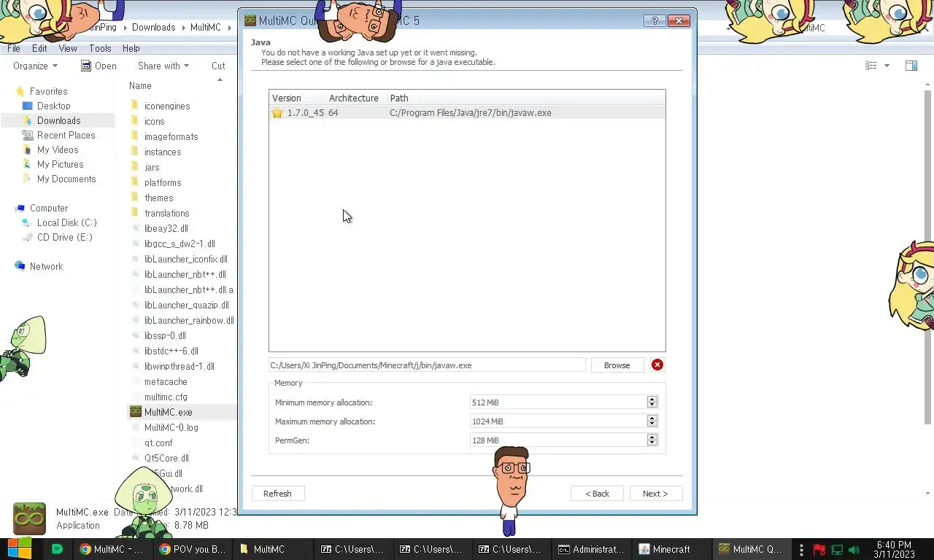This screenshot has width=934, height=560.
Task: Go to the previous page with the Back button
Action: click(597, 494)
